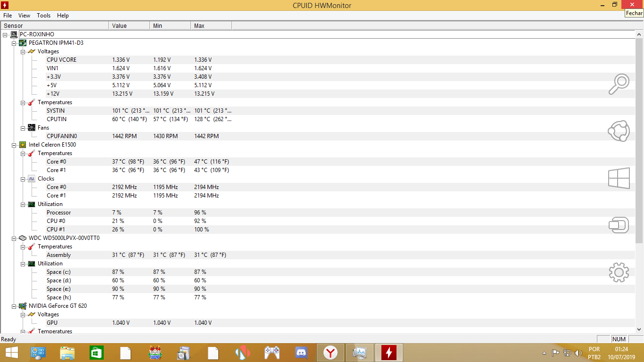Open the Action Center flag tray icon
644x362 pixels.
555,353
